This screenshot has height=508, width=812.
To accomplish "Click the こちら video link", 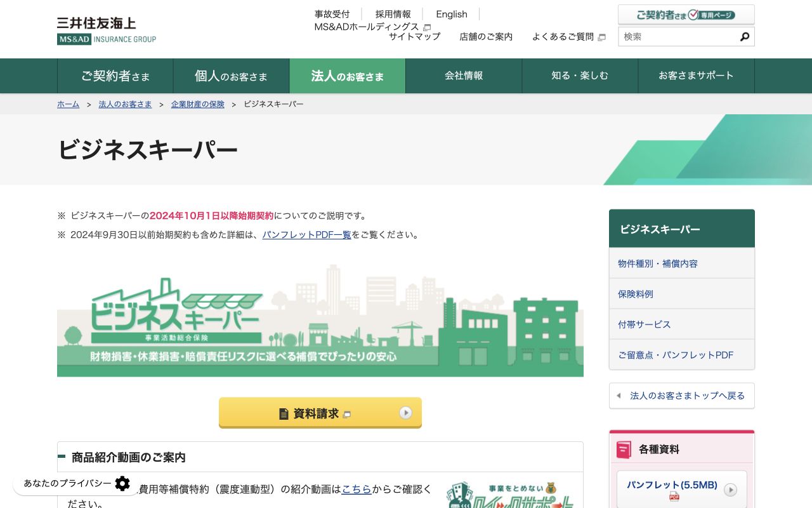I will [357, 489].
